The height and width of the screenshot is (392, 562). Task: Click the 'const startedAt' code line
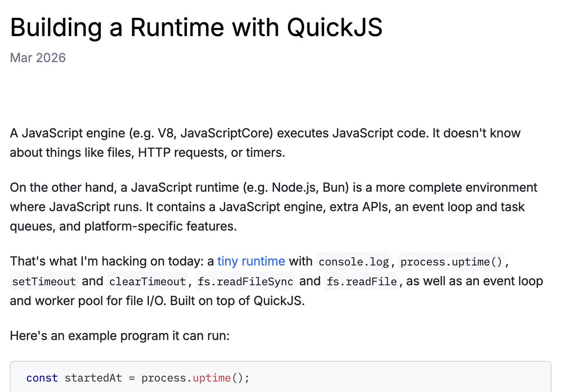tap(138, 377)
